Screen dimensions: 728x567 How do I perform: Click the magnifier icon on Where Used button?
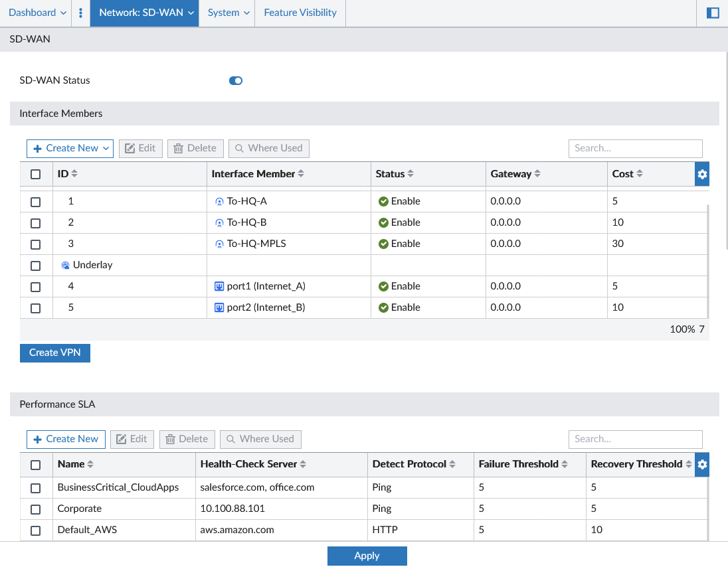click(239, 148)
